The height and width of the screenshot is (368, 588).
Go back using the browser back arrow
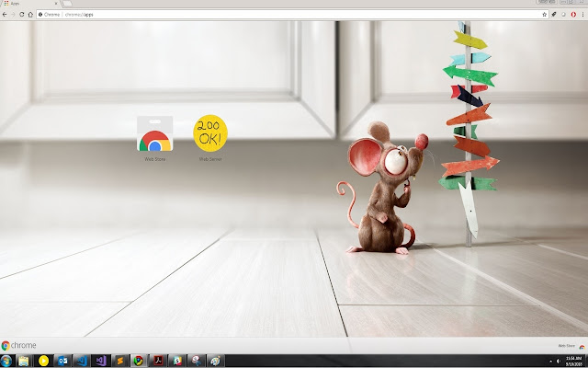pos(5,15)
